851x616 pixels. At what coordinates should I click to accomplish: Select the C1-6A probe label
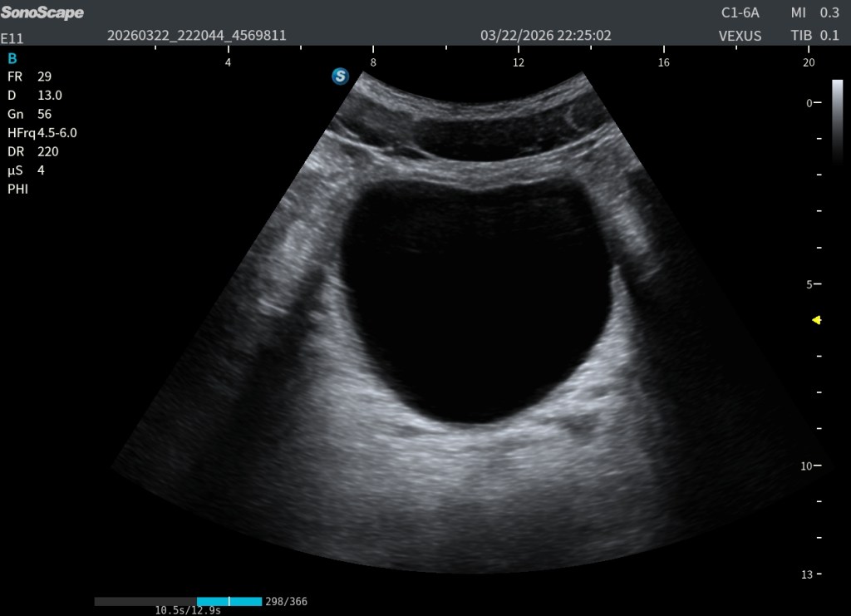click(x=740, y=13)
